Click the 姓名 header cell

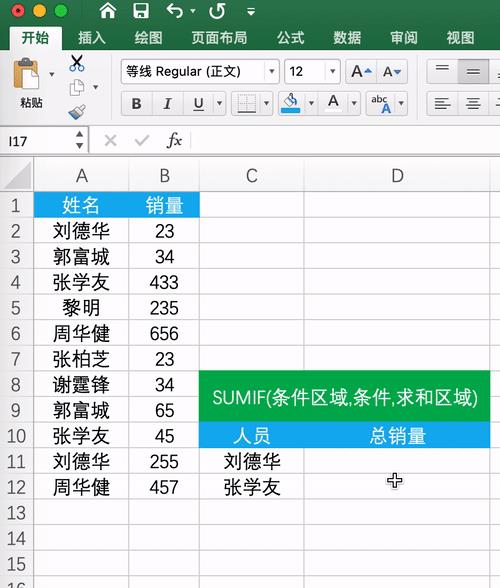(x=81, y=205)
